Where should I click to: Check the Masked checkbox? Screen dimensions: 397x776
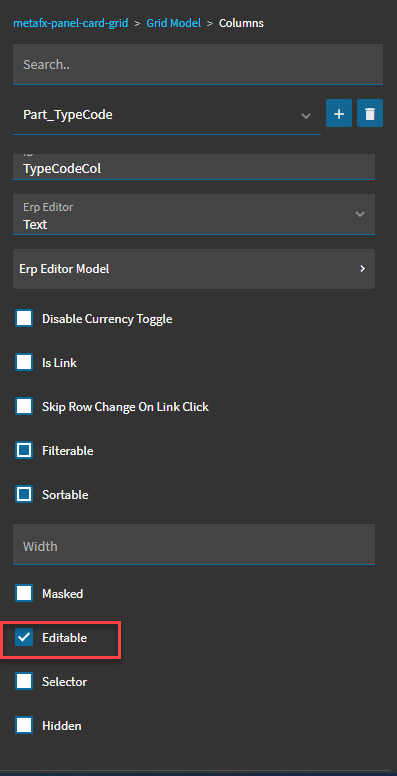24,593
